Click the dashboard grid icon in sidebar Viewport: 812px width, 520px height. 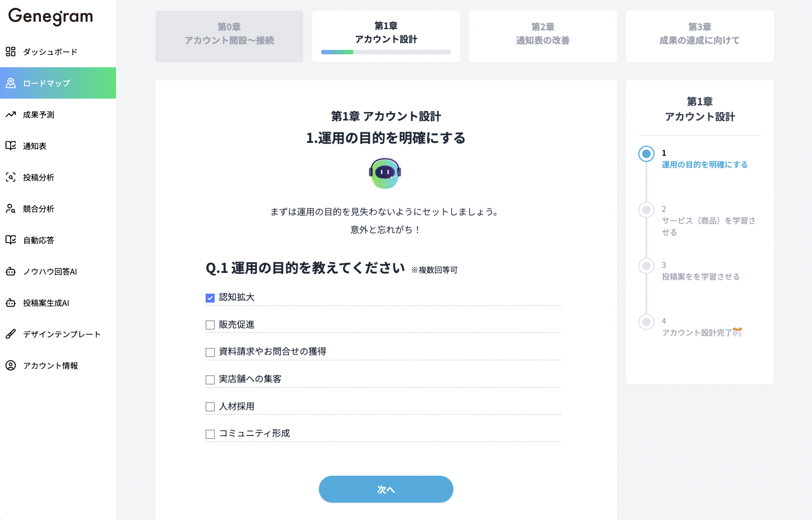coord(11,52)
